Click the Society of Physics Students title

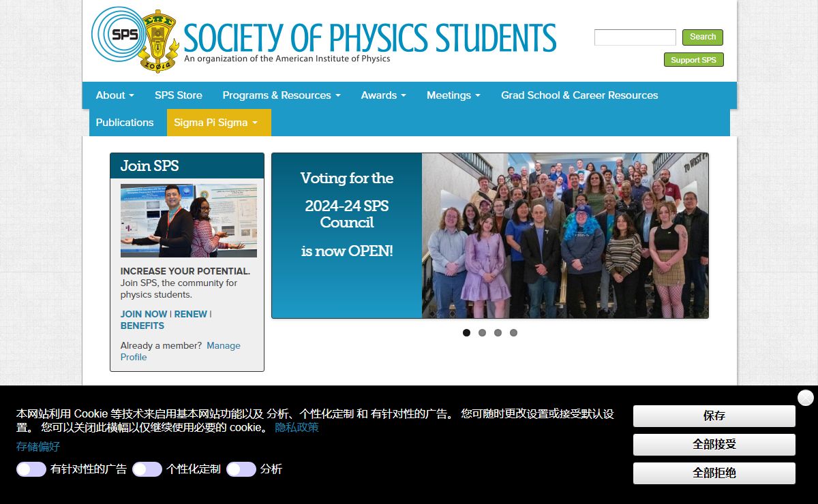pos(370,37)
